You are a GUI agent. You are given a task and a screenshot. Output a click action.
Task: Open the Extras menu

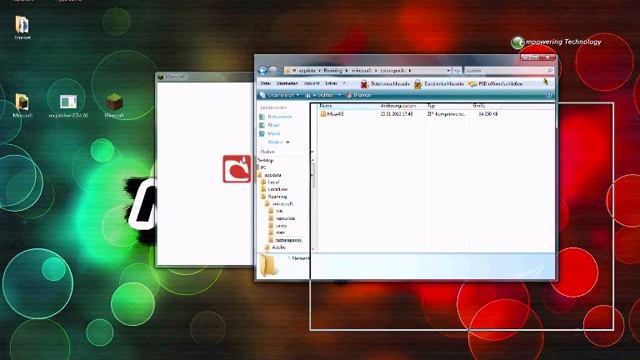coord(331,83)
